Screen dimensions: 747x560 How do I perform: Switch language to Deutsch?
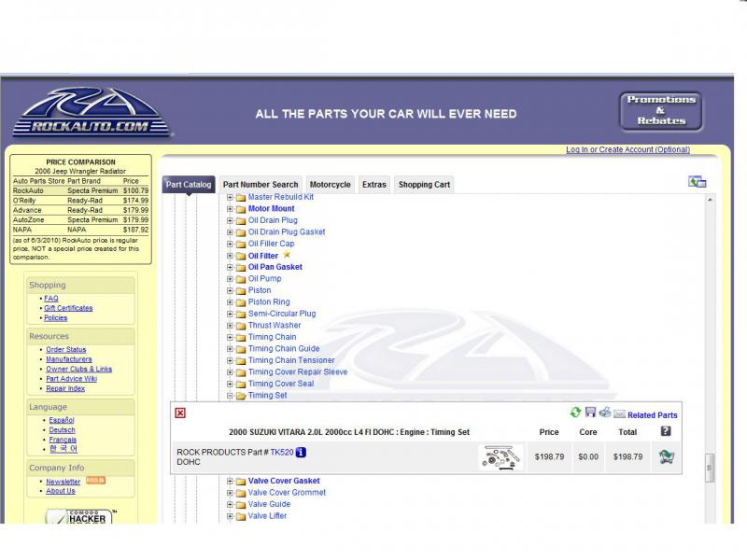(x=62, y=430)
